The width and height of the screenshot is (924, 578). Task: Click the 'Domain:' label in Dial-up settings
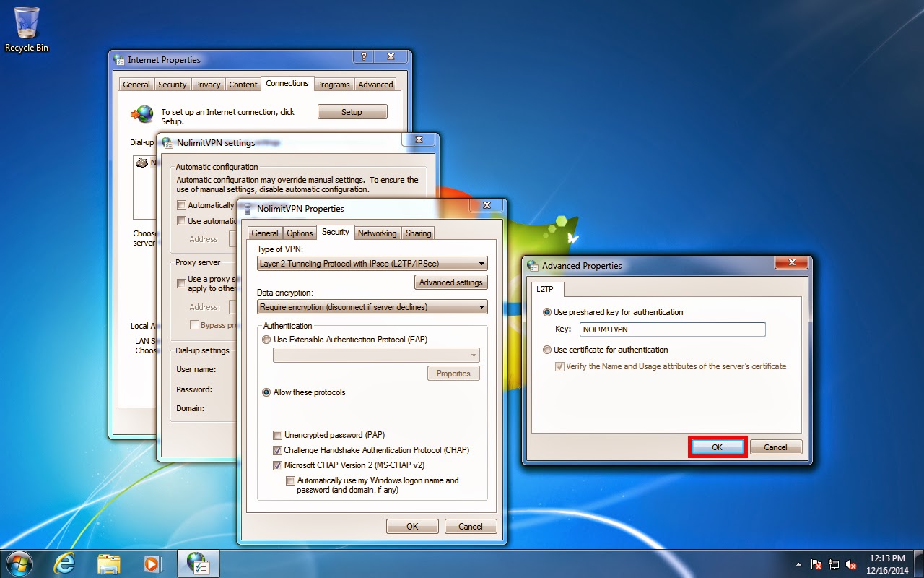click(191, 408)
